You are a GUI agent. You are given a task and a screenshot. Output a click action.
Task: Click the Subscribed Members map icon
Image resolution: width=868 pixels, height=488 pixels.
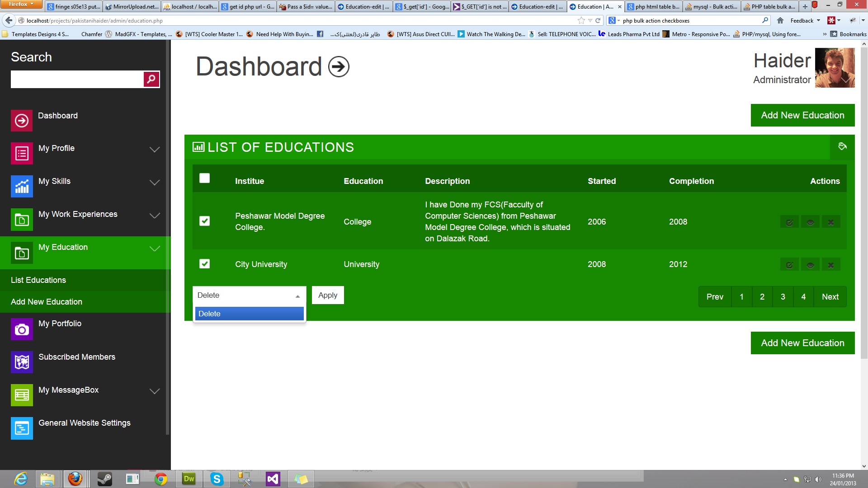pos(22,362)
